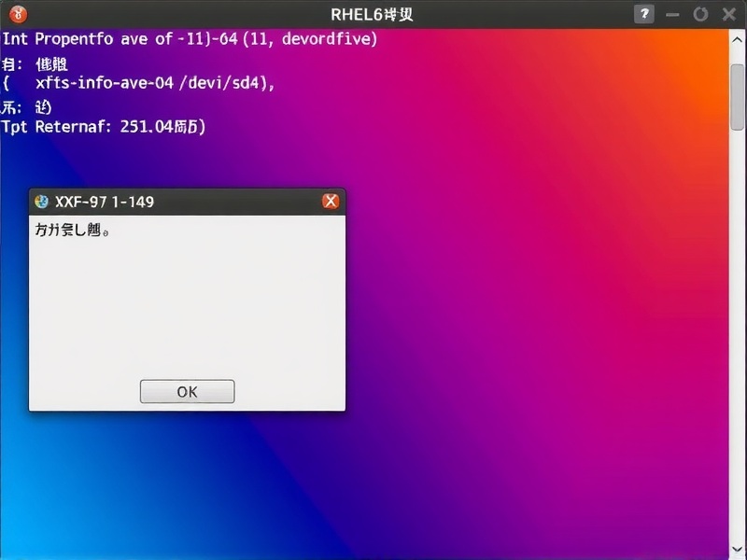
Task: Select the terminal window title RHEL6
Action: 372,14
